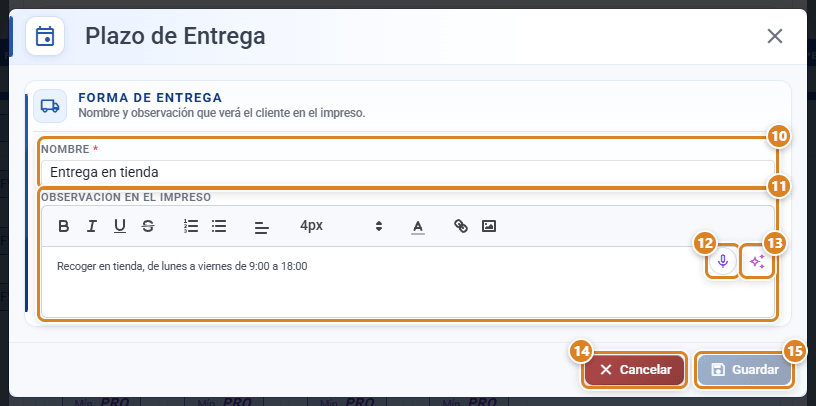Apply strikethrough formatting
Viewport: 816px width, 406px height.
(x=148, y=226)
